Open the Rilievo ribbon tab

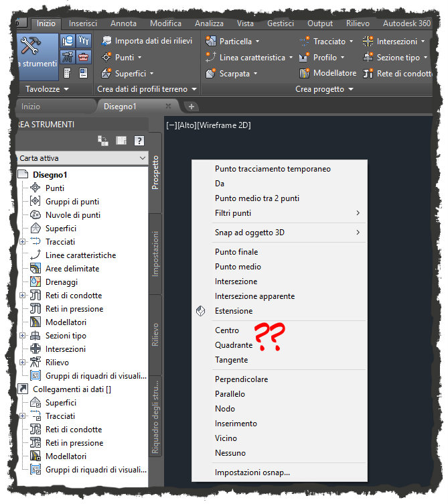358,23
